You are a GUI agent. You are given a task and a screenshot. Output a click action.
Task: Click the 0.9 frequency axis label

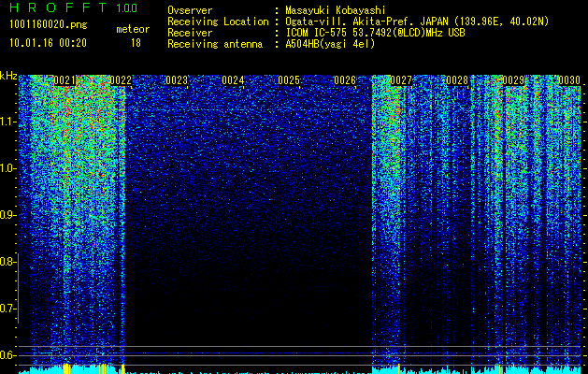click(x=7, y=215)
